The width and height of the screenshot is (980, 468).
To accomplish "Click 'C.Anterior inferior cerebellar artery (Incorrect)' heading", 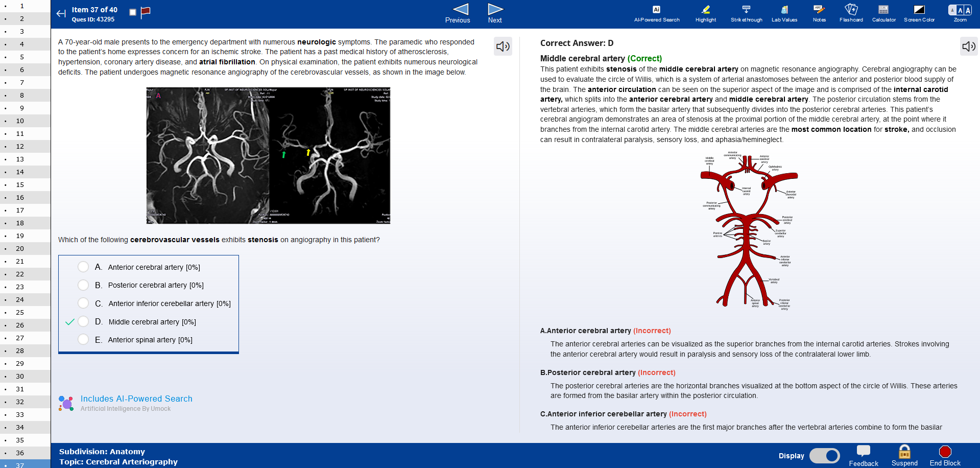I will click(x=624, y=414).
